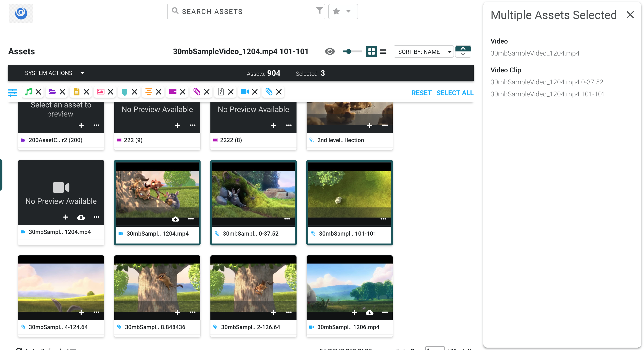Switch to grid view layout

[x=371, y=51]
